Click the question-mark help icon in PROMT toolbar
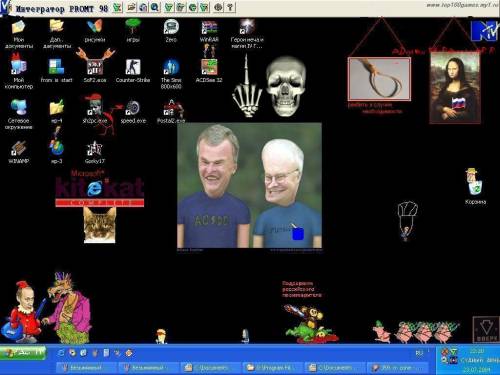Viewport: 500px width, 375px height. point(230,7)
